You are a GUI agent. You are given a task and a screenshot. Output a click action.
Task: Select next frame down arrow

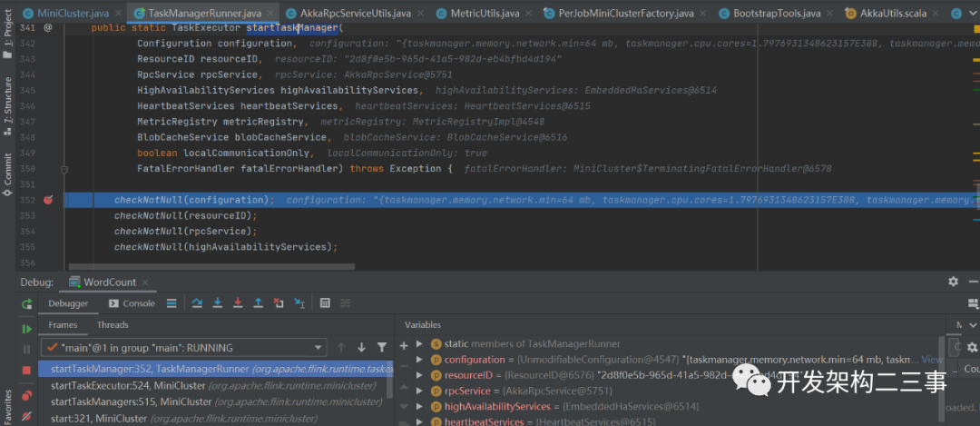(x=361, y=347)
